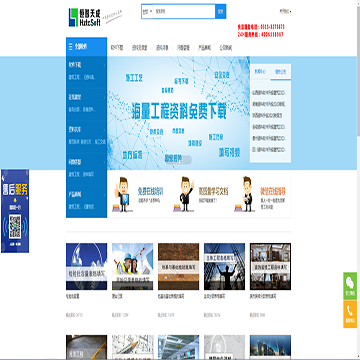Expand the chevron of the first blue sidebar category
The width and height of the screenshot is (360, 360).
(104, 65)
